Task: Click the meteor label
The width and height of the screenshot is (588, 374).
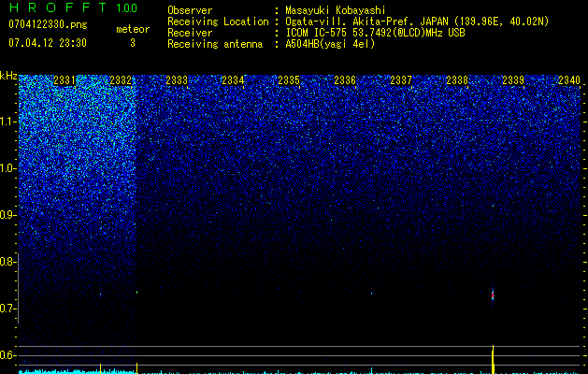Action: [x=133, y=29]
